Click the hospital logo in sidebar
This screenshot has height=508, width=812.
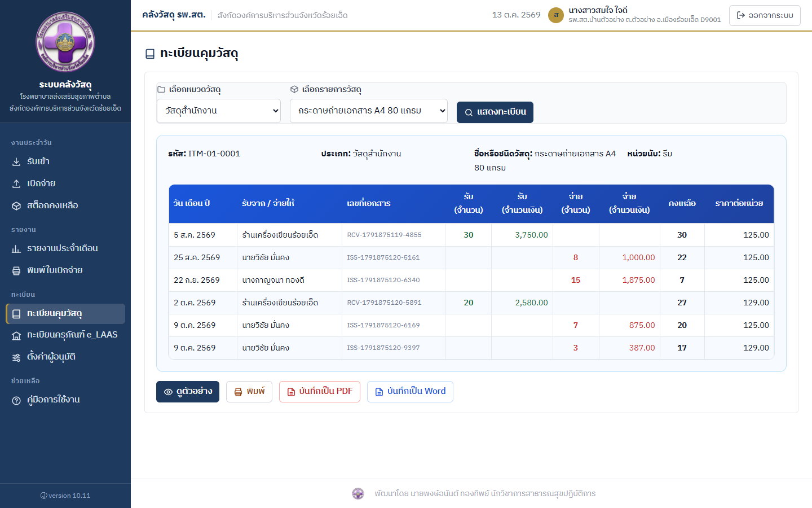(x=65, y=42)
